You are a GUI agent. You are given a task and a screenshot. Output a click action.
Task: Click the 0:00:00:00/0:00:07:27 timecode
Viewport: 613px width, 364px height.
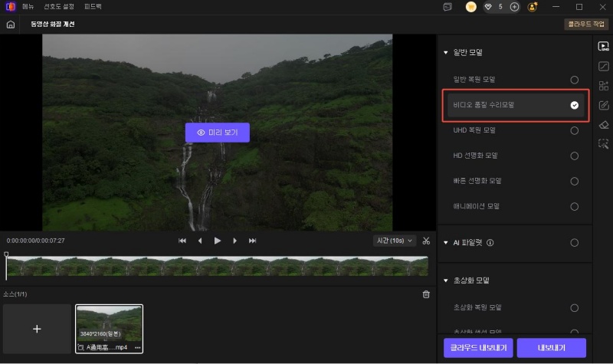pyautogui.click(x=35, y=241)
